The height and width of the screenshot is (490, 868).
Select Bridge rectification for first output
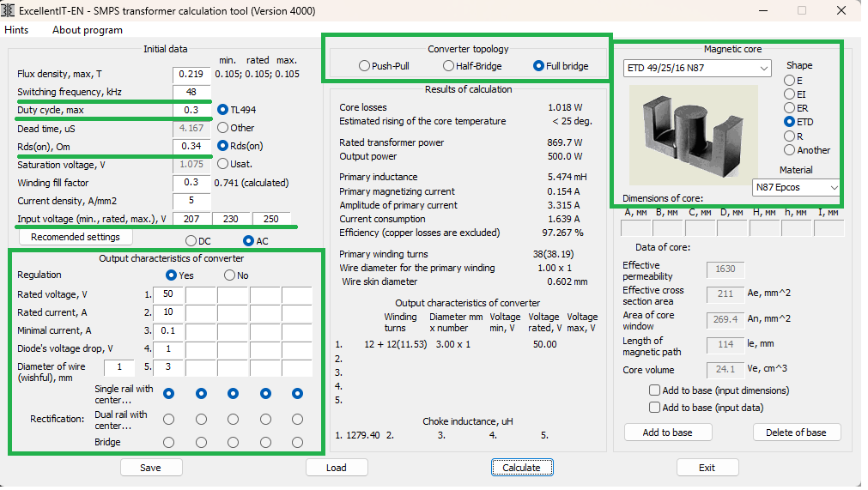point(169,443)
